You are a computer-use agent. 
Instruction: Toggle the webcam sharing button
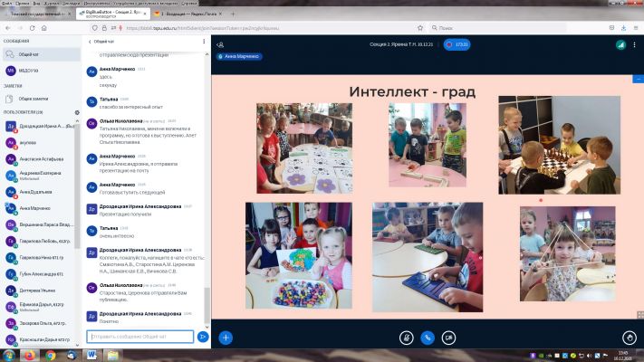click(449, 337)
